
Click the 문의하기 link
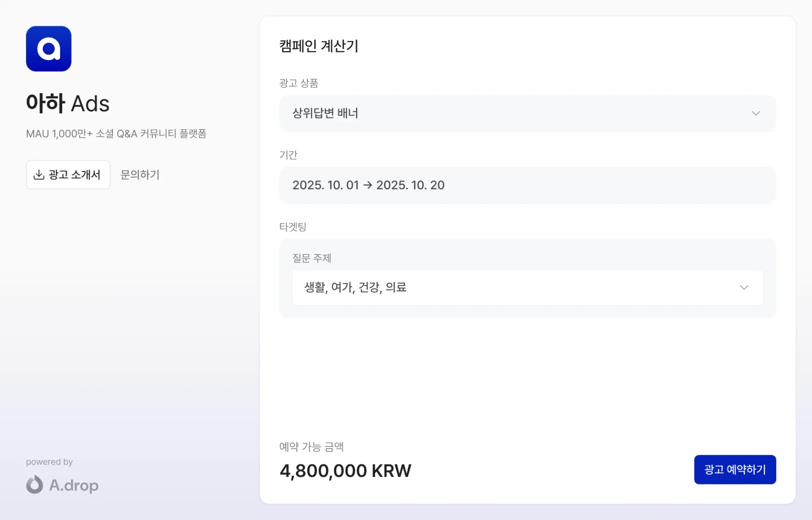[140, 175]
